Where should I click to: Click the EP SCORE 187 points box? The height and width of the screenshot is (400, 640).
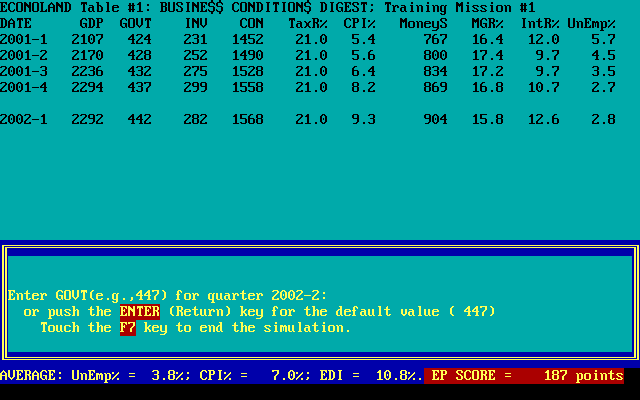(x=524, y=376)
